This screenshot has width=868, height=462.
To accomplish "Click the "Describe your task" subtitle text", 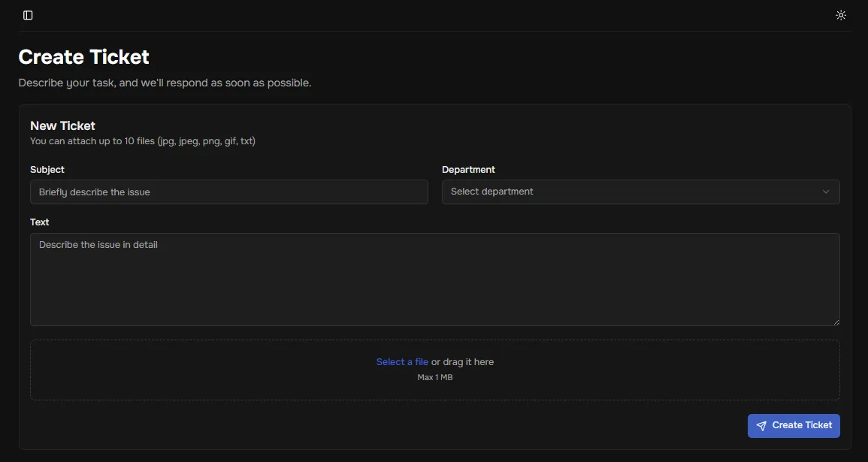I will click(x=165, y=83).
